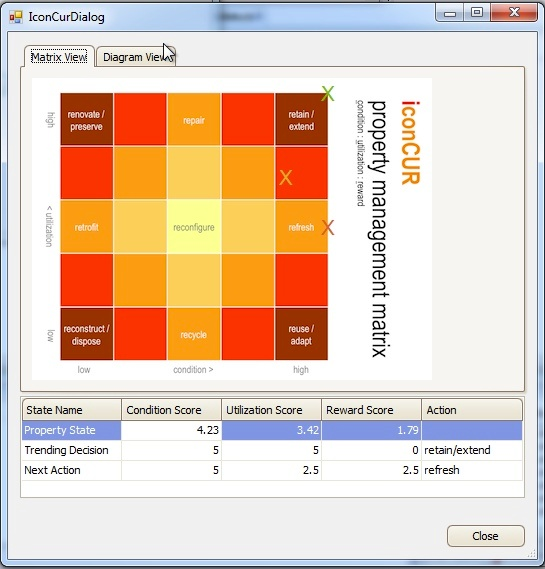Click the green X marker on the matrix
545x569 pixels.
[328, 94]
